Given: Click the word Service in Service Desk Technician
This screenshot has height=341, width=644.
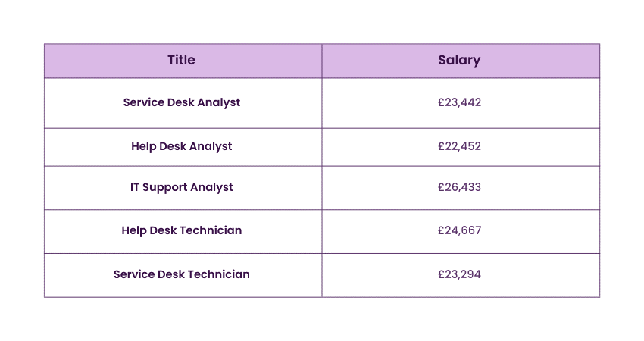Looking at the screenshot, I should pyautogui.click(x=133, y=274).
